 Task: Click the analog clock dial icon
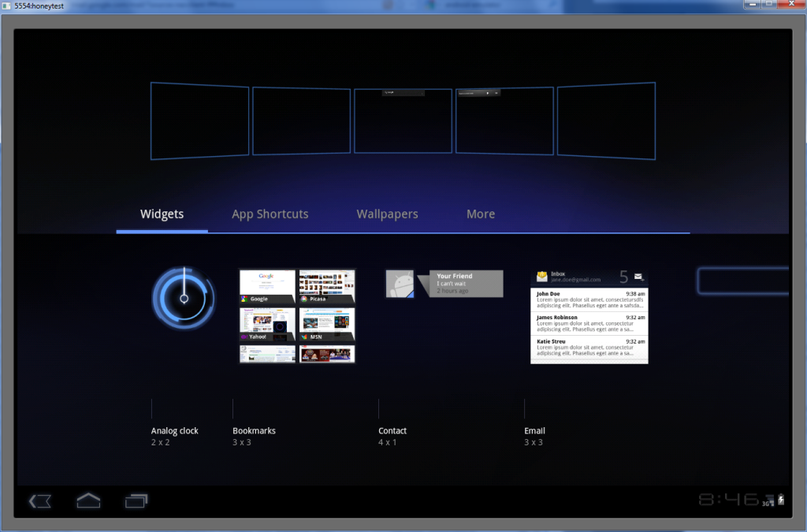pos(183,298)
